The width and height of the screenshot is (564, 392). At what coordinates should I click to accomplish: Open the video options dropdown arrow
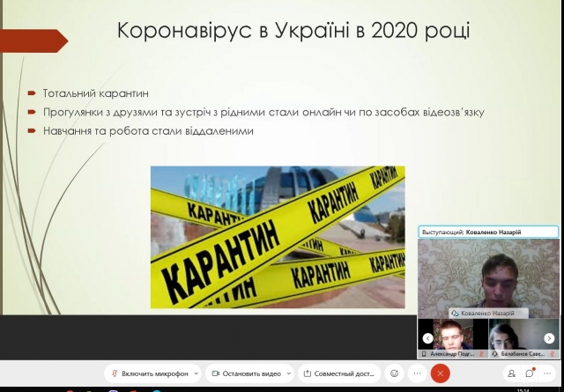click(x=289, y=374)
